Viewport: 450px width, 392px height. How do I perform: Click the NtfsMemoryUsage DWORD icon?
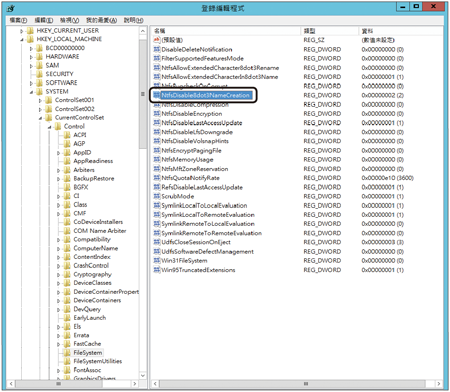tap(157, 159)
